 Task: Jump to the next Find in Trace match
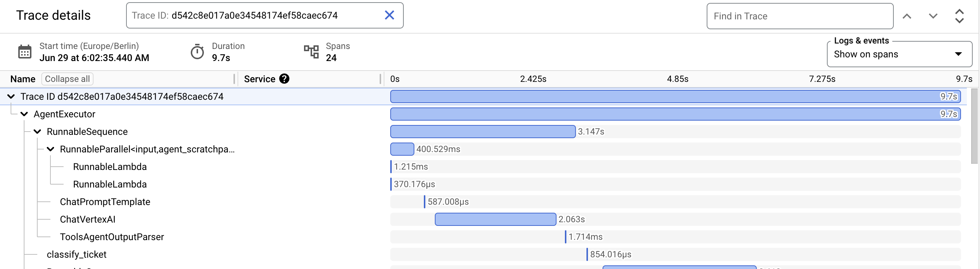pos(933,16)
